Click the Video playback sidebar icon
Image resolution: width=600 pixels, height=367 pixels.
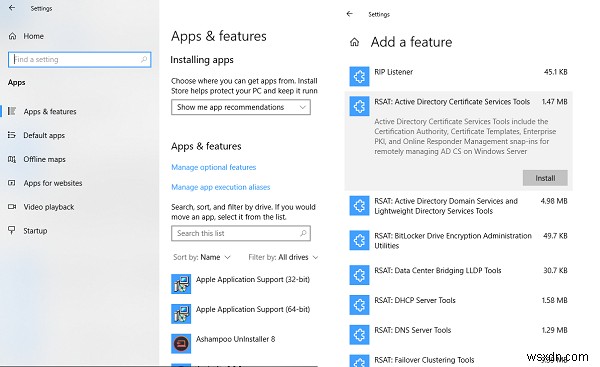(x=12, y=207)
